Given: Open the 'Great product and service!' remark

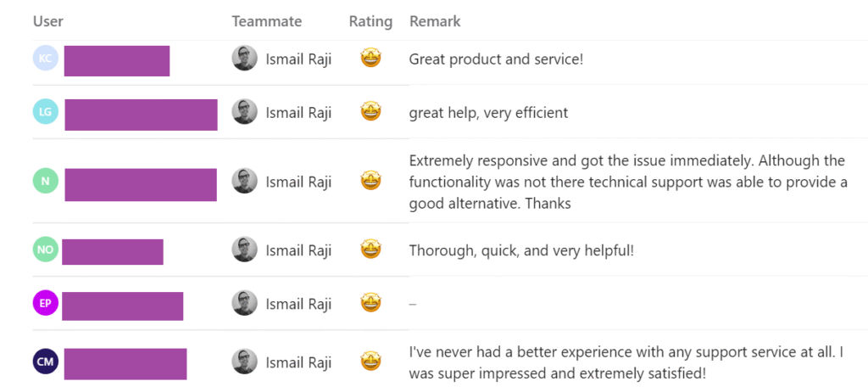Looking at the screenshot, I should [x=496, y=59].
